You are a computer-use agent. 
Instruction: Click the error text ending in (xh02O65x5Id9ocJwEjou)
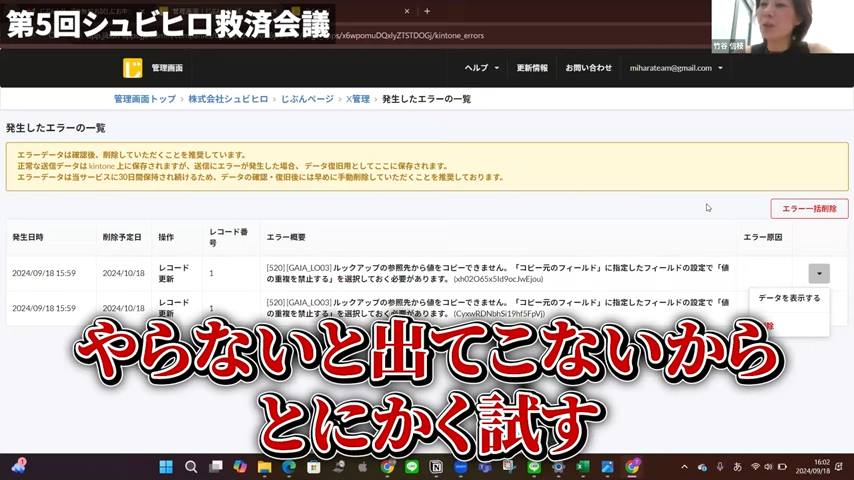(497, 274)
